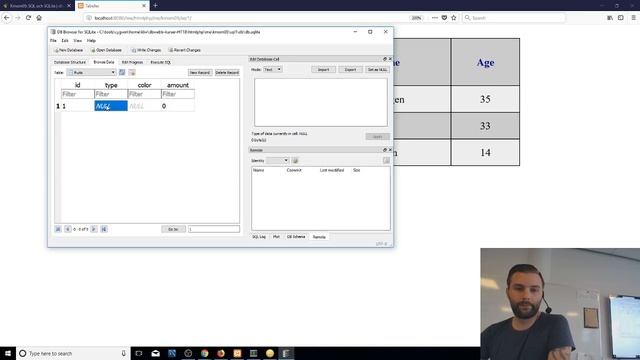Click Open Database in the toolbar
The width and height of the screenshot is (640, 360).
pyautogui.click(x=106, y=50)
